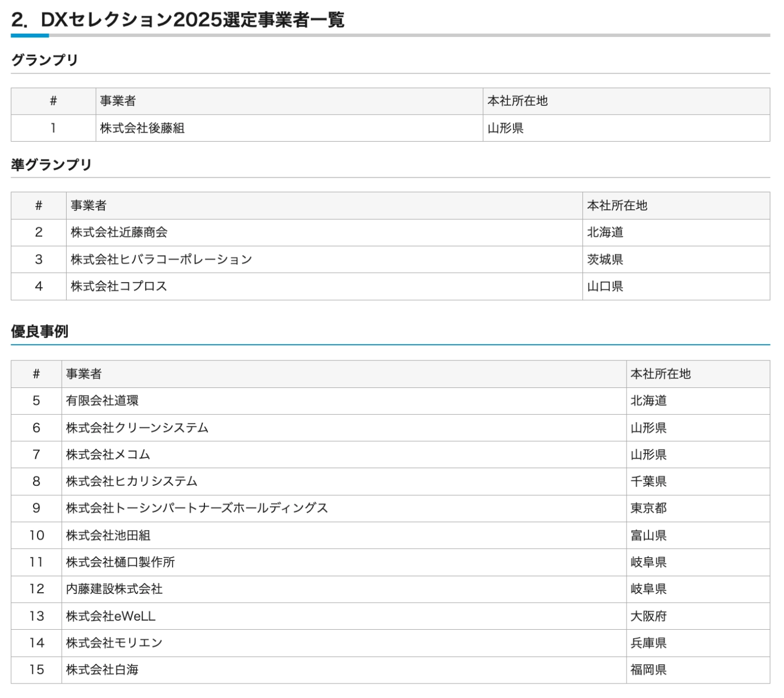Click the 山口県 cell
The image size is (784, 698).
(676, 286)
